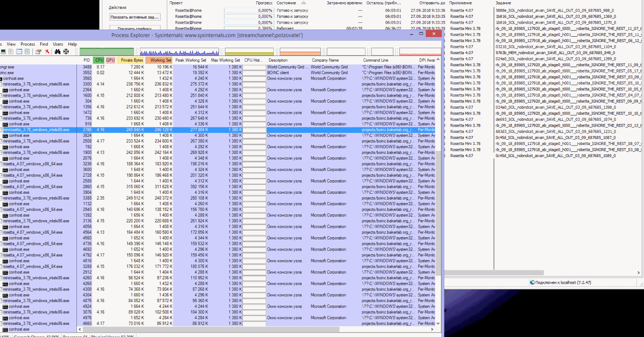Select rosetta_4.07 process with PID 2860
644x337 pixels.
tap(217, 187)
